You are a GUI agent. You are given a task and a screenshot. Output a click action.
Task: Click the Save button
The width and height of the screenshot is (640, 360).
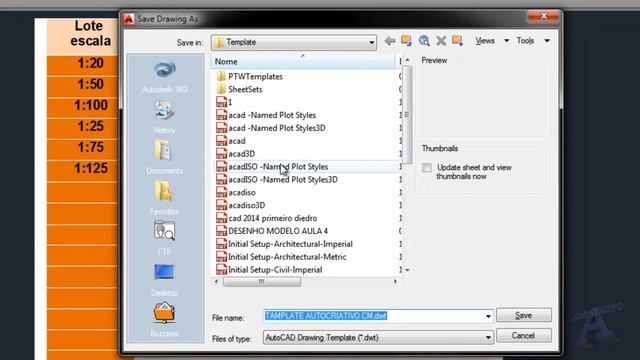524,315
